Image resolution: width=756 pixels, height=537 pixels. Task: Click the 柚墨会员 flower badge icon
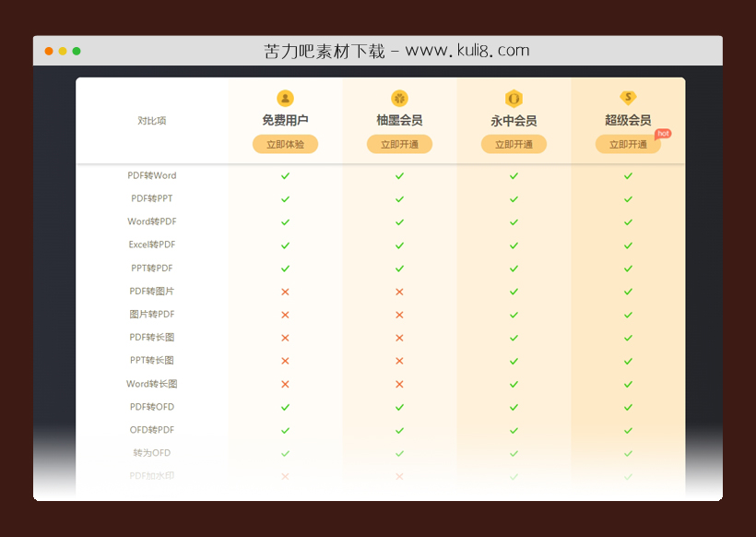(x=399, y=97)
